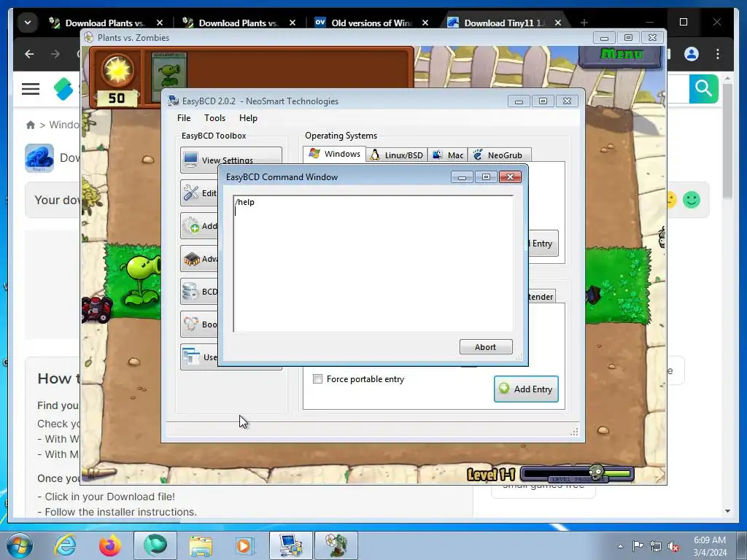
Task: Click the browser back arrow
Action: pyautogui.click(x=29, y=54)
